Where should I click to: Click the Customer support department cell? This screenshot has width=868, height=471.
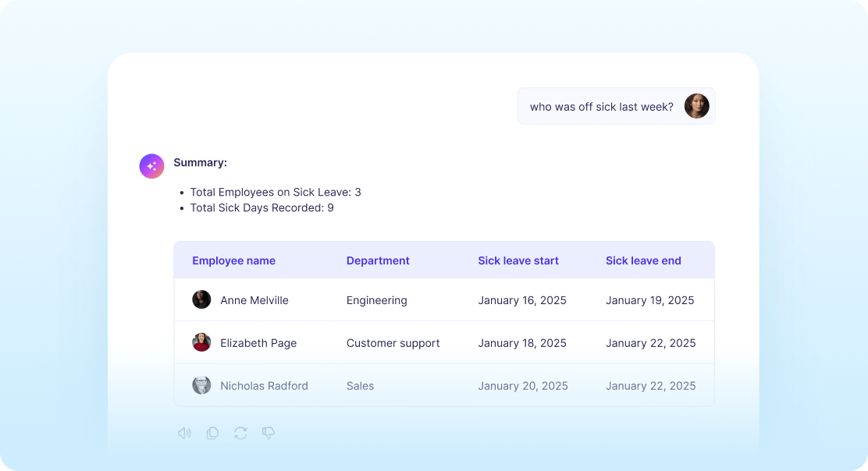[393, 343]
